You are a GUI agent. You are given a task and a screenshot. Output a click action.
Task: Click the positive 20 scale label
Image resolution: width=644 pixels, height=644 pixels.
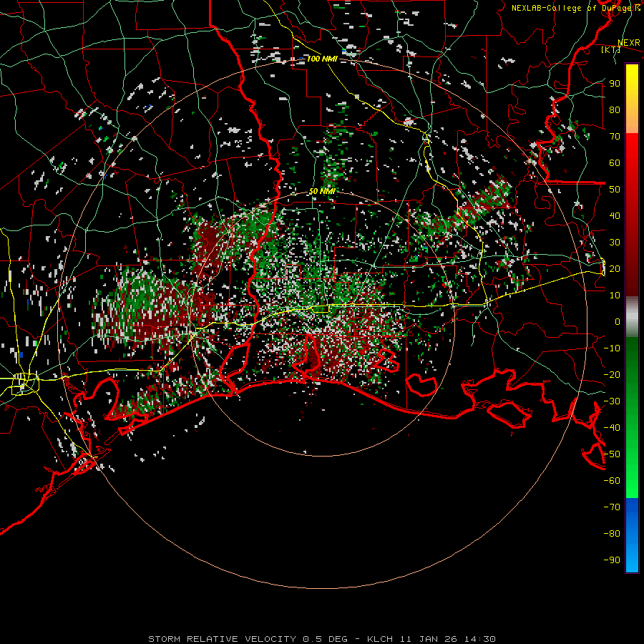coord(615,268)
